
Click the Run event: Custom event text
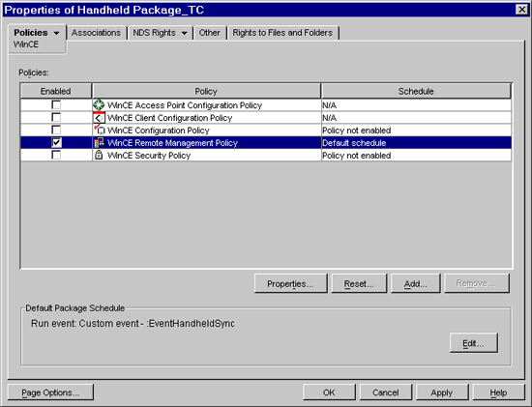(x=133, y=323)
